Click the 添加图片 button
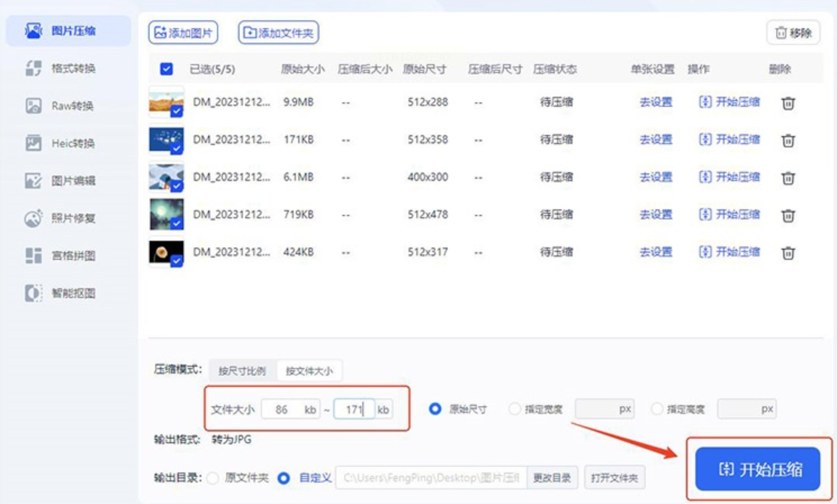Screen dimensions: 837x504 click(x=183, y=33)
